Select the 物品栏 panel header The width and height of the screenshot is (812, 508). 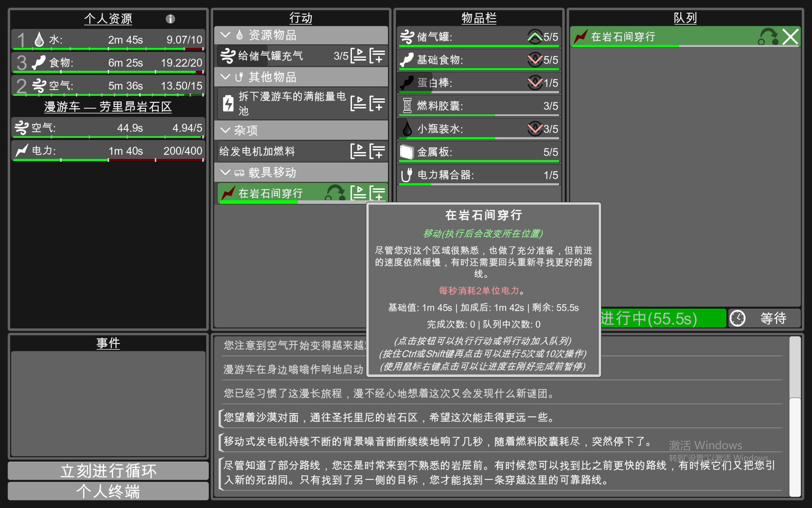pos(478,18)
